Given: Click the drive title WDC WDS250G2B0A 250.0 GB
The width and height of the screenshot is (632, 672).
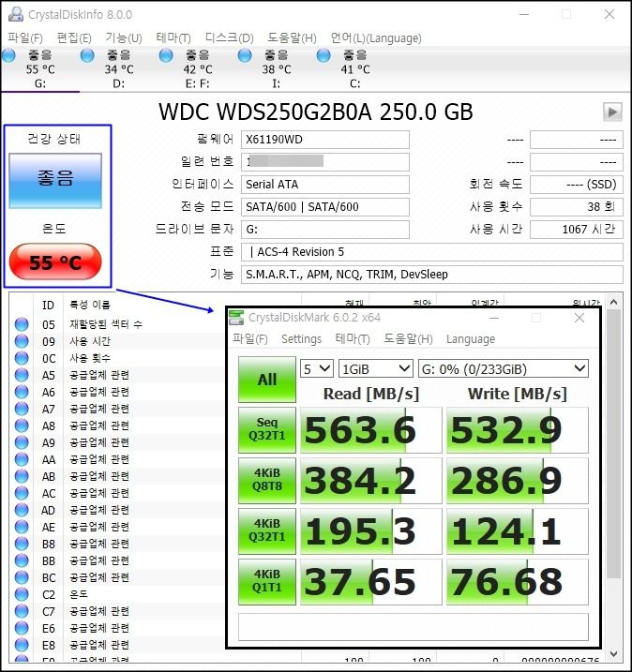Looking at the screenshot, I should [x=316, y=112].
